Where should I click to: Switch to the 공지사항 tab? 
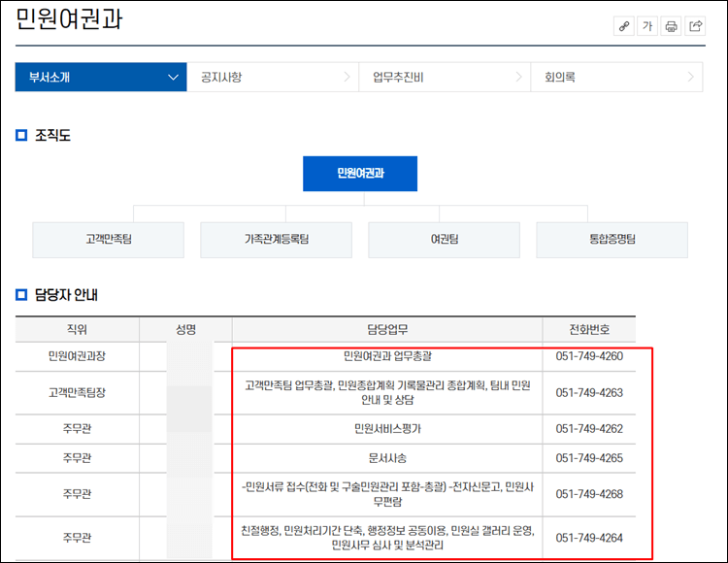273,77
